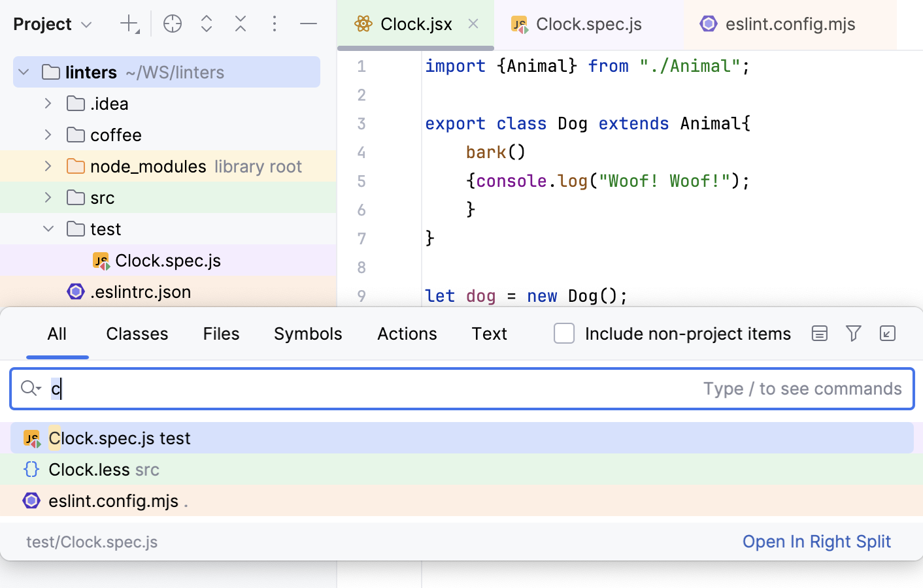
Task: Select the Actions search tab
Action: (x=407, y=334)
